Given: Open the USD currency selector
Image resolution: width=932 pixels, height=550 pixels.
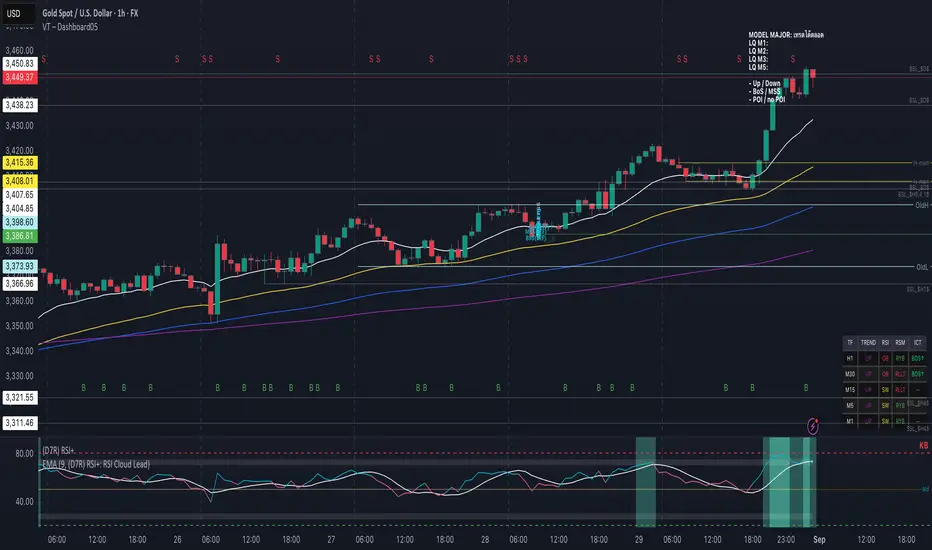Looking at the screenshot, I should pos(18,13).
